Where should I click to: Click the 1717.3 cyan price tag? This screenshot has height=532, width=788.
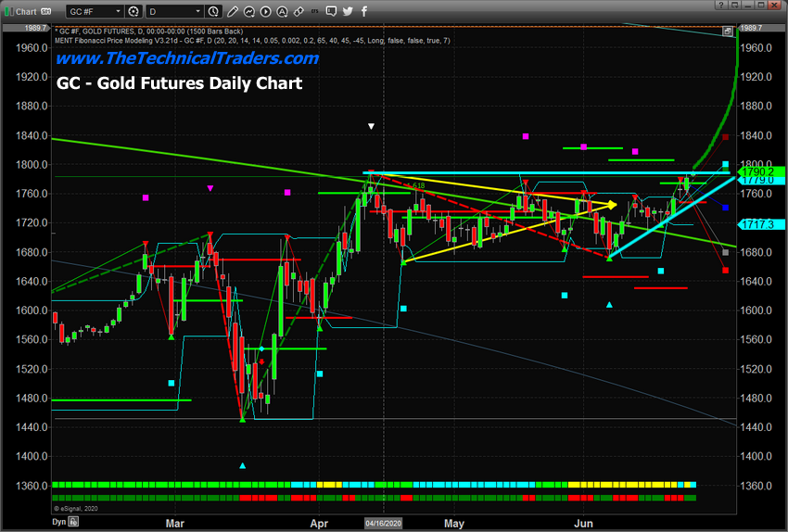760,224
